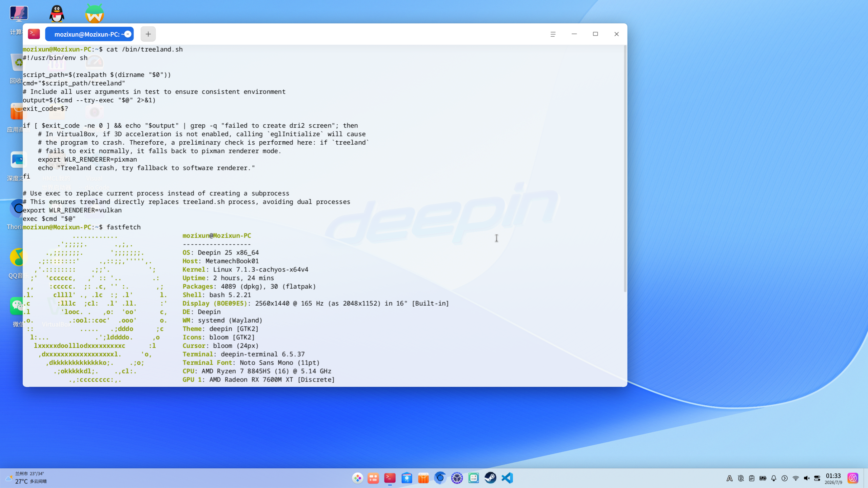Open the WPS green desktop icon
The image size is (868, 488).
94,14
